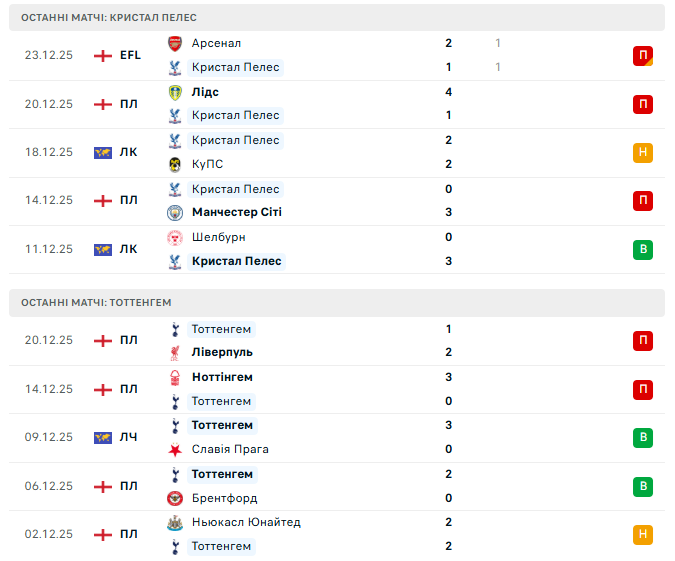Click the Slavia Praha star logo
Viewport: 675px width, 561px height.
pos(175,449)
